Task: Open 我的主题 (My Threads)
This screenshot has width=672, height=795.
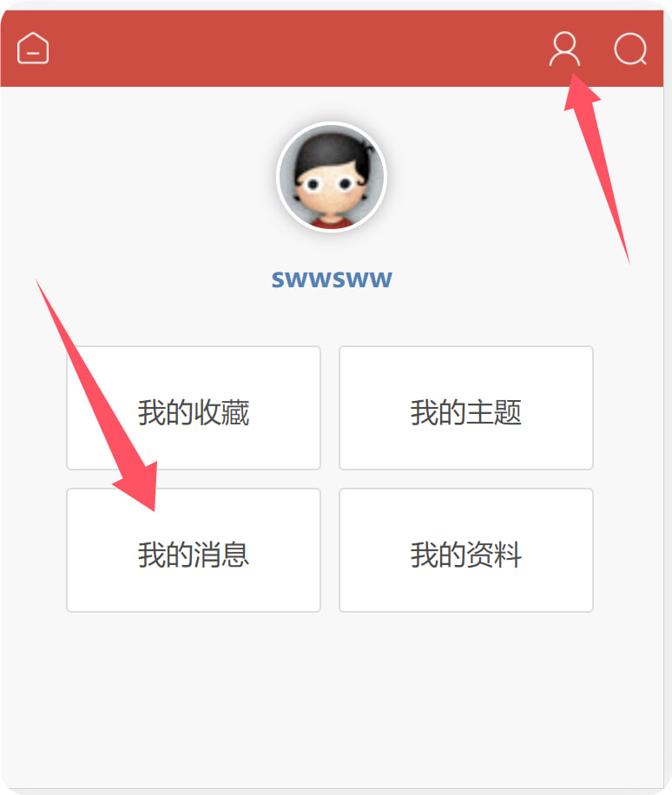Action: click(466, 408)
